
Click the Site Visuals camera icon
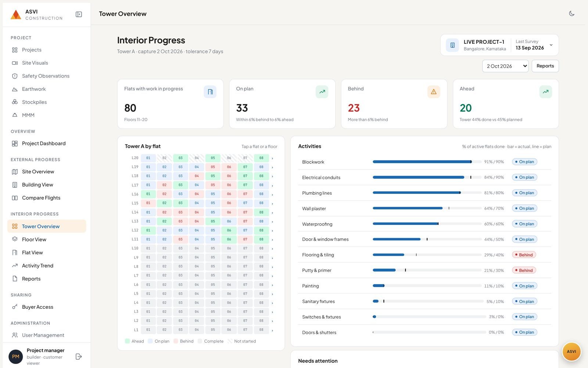coord(15,63)
